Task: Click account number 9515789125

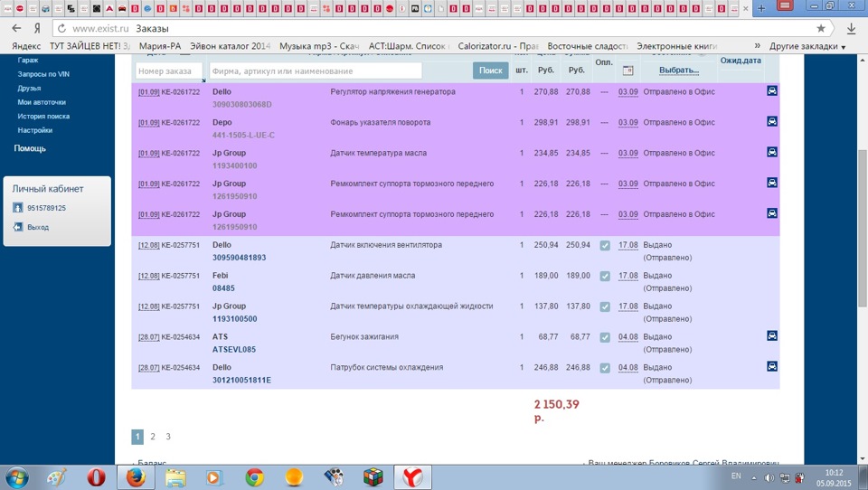Action: pyautogui.click(x=46, y=208)
